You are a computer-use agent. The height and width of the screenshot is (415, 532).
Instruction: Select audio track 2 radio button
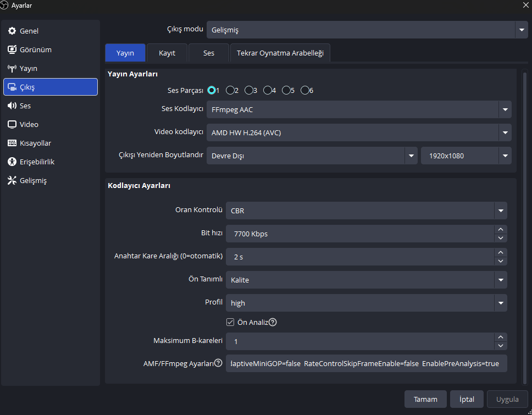pyautogui.click(x=230, y=91)
